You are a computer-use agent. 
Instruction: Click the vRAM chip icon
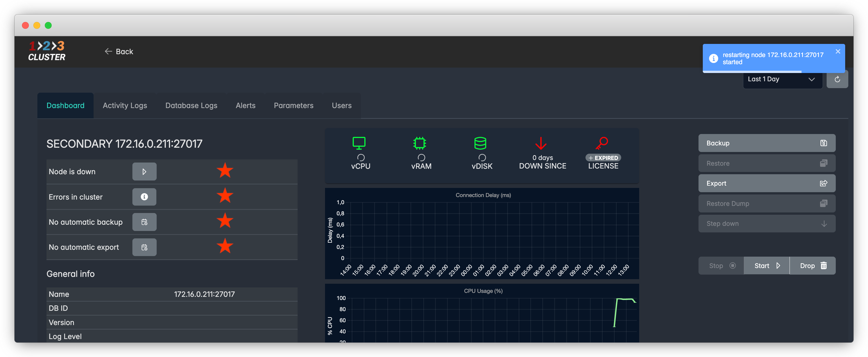[x=419, y=143]
